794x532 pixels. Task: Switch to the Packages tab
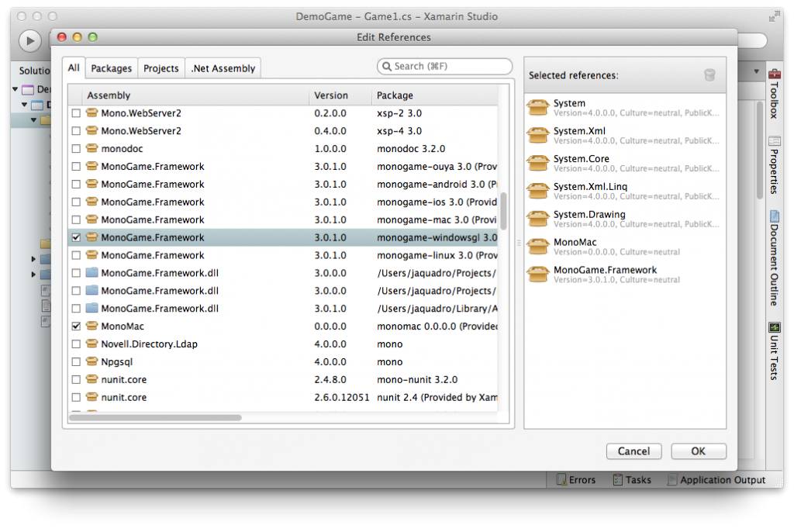[112, 68]
